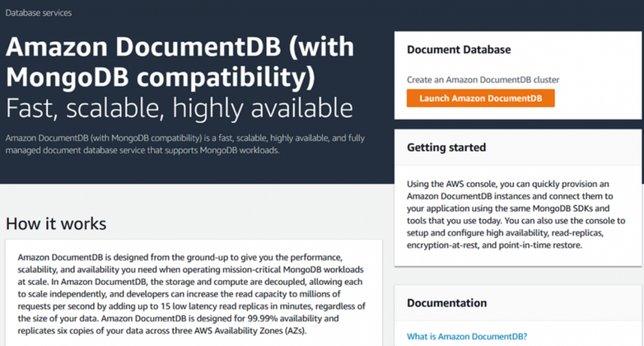This screenshot has height=346, width=644.
Task: Click the Launch Amazon DocumentDB button
Action: pyautogui.click(x=481, y=98)
